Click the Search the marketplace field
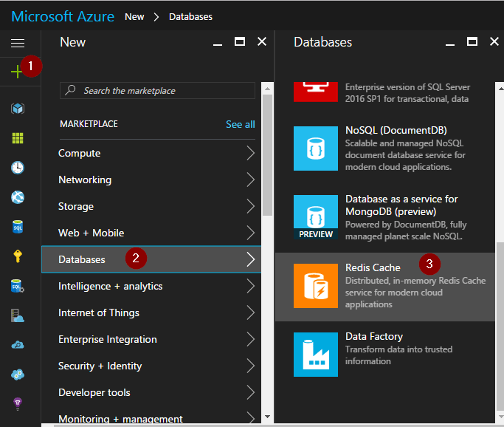Screen dimensions: 504x427 coord(157,91)
